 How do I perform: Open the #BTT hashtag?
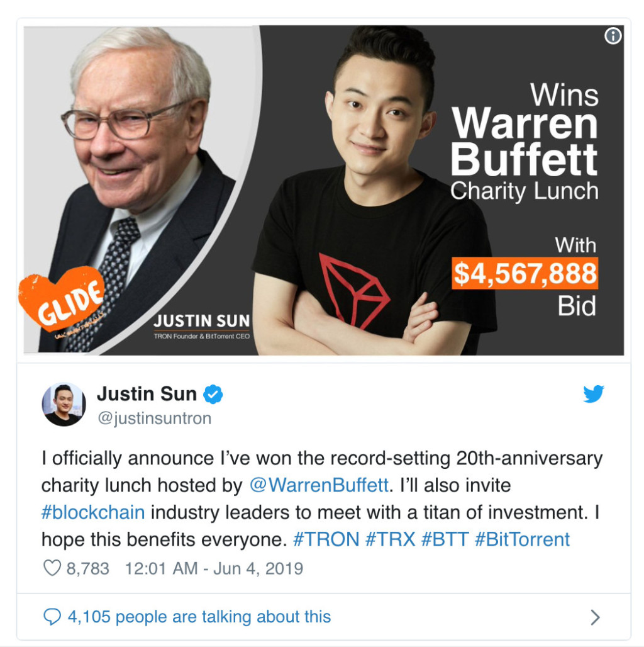coord(445,539)
